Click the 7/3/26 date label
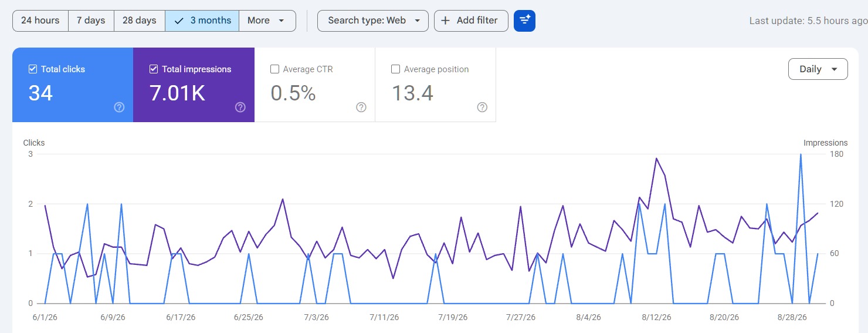Screen dimensions: 868x333 [x=317, y=317]
